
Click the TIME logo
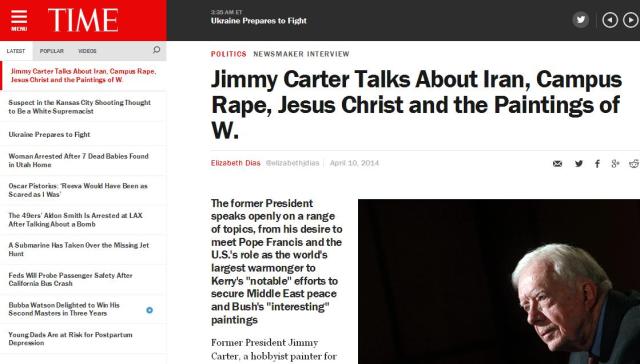(x=83, y=20)
